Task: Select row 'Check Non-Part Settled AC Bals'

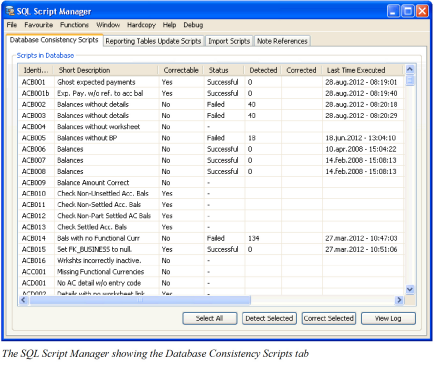Action: [x=211, y=216]
